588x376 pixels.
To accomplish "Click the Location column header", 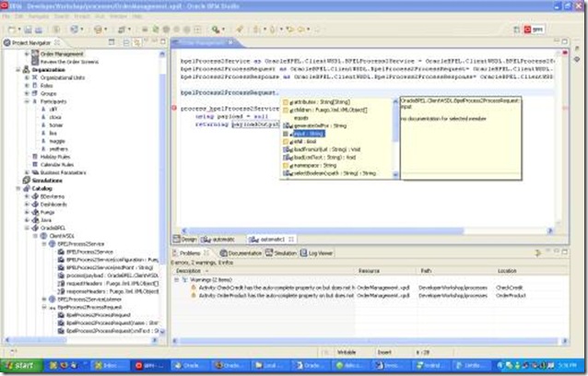I will pos(507,271).
